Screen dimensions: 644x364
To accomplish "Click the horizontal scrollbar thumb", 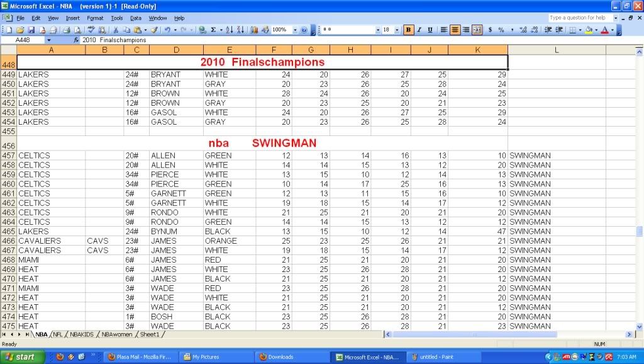I will (x=474, y=334).
